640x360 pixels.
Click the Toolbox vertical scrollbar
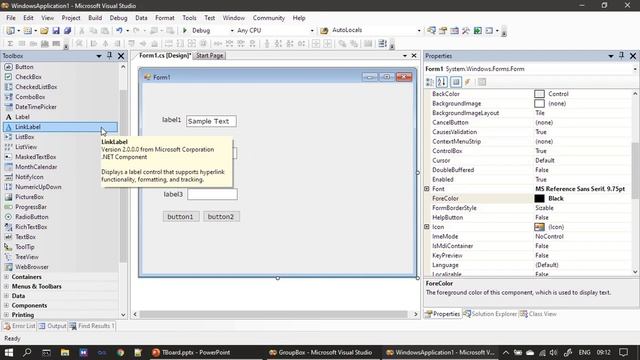[123, 176]
